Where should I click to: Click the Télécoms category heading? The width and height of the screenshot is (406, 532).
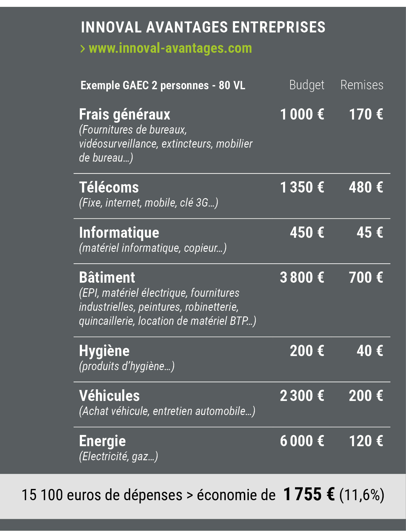(x=109, y=187)
